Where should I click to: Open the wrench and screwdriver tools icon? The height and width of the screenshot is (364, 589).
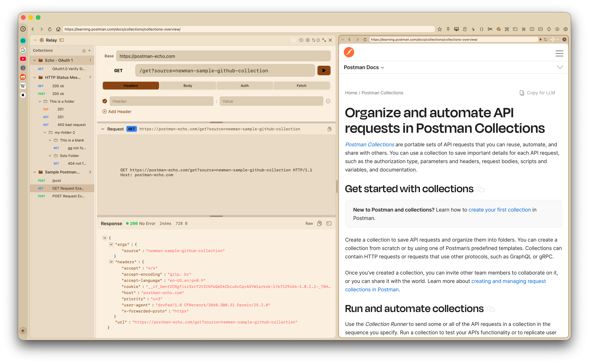tap(507, 29)
